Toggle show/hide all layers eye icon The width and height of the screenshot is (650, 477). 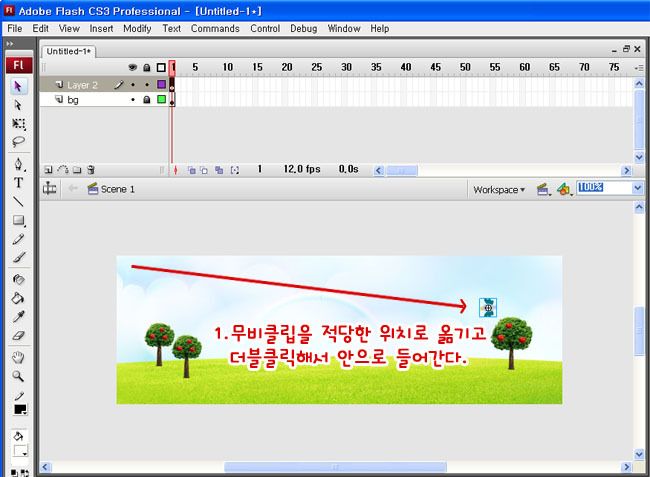coord(132,67)
